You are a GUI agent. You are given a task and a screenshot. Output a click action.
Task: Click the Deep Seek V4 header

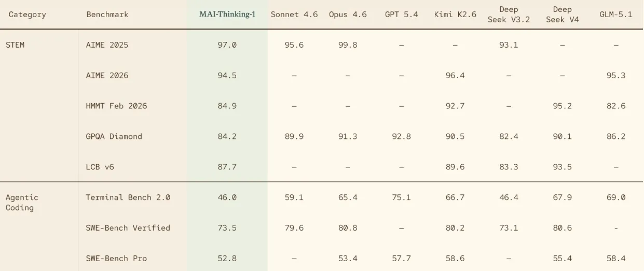point(562,15)
